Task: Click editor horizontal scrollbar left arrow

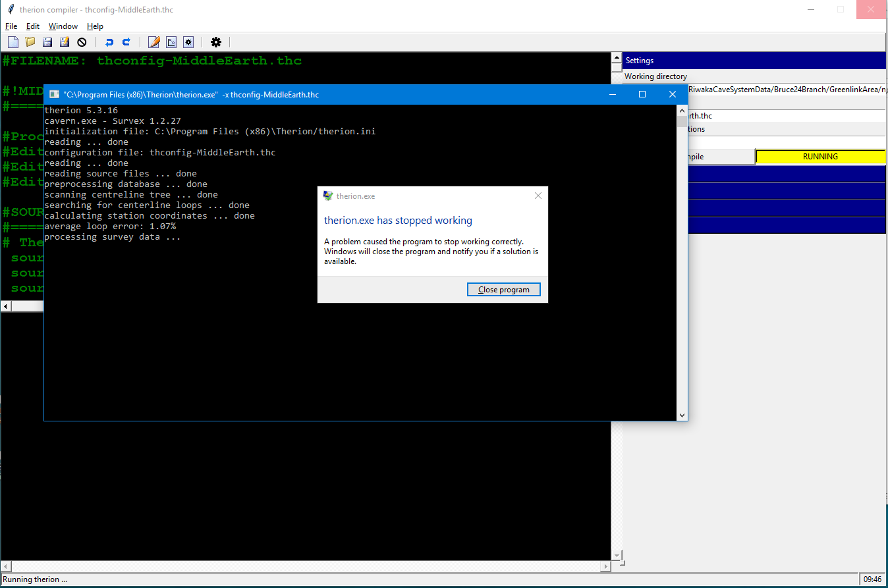Action: coord(6,306)
